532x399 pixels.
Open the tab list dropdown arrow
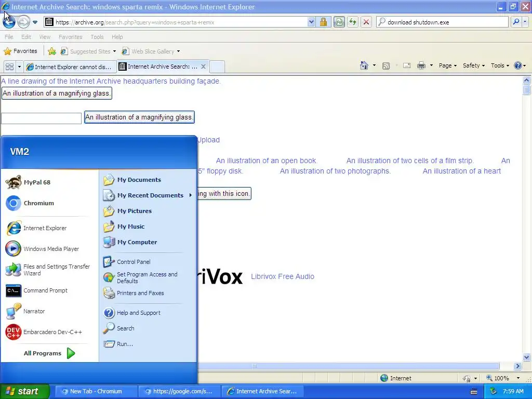[x=19, y=66]
